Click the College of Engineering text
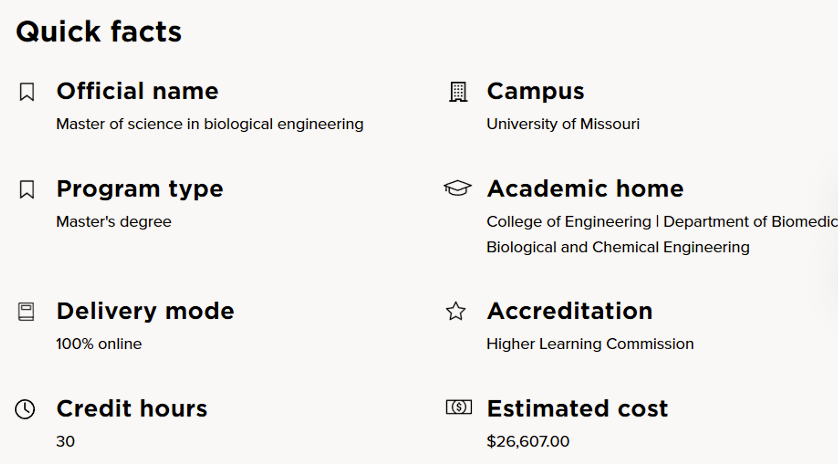The height and width of the screenshot is (464, 838). tap(568, 221)
